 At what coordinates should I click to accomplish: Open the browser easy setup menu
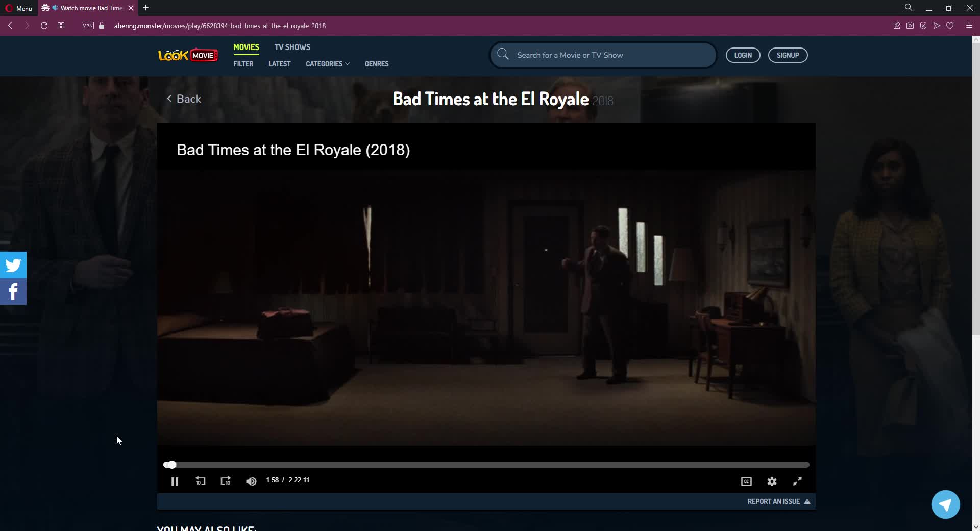pos(969,26)
